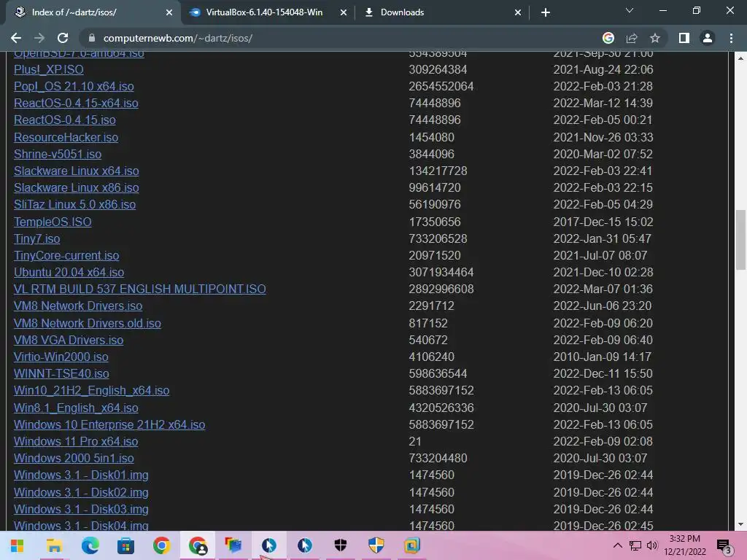Reload the current page
The image size is (747, 560).
point(63,38)
